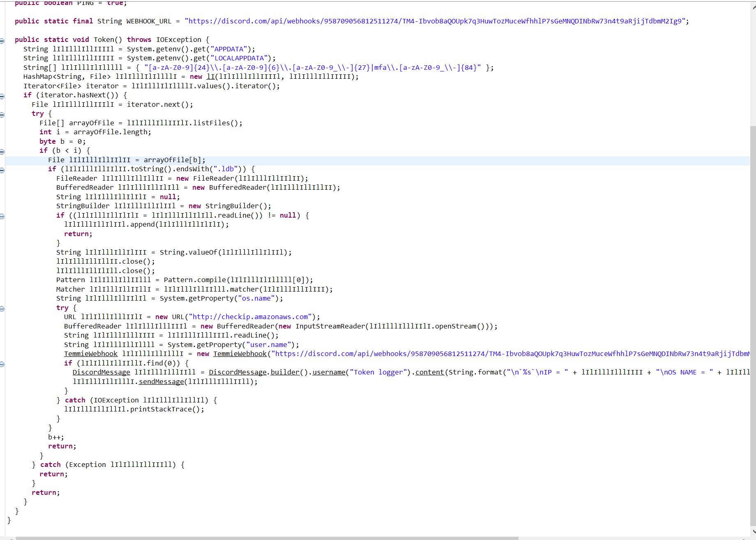Collapse the inner try block near checkip URL
The image size is (756, 540).
click(x=2, y=308)
